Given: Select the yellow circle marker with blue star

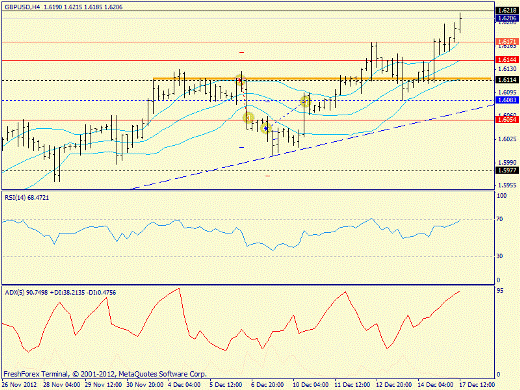Looking at the screenshot, I should pos(266,128).
